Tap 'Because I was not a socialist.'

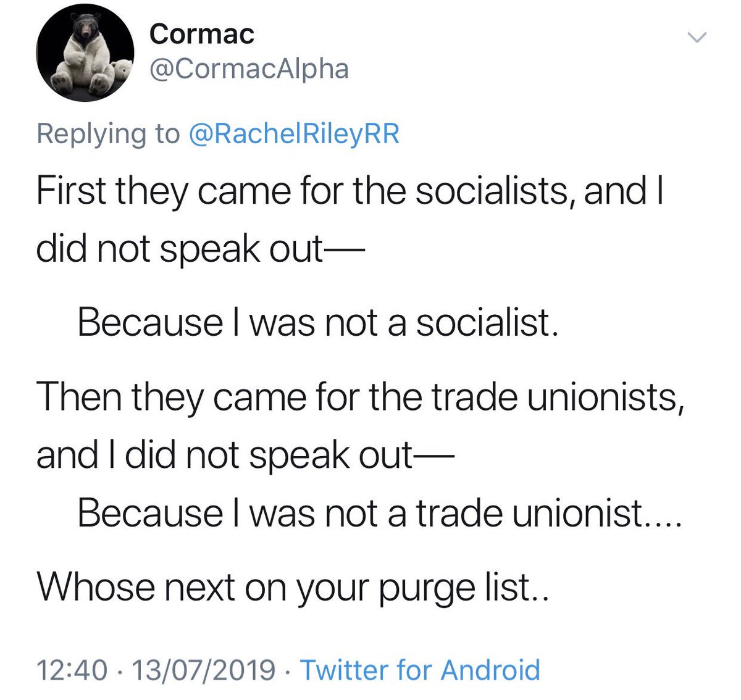click(318, 322)
